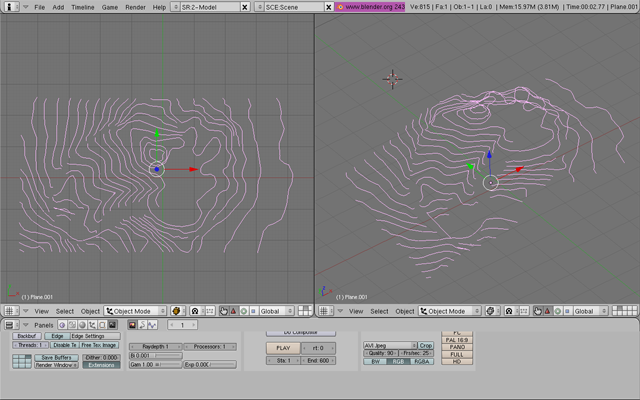This screenshot has width=640, height=400.
Task: Toggle 3D manipulator hand icon right viewport
Action: (538, 311)
